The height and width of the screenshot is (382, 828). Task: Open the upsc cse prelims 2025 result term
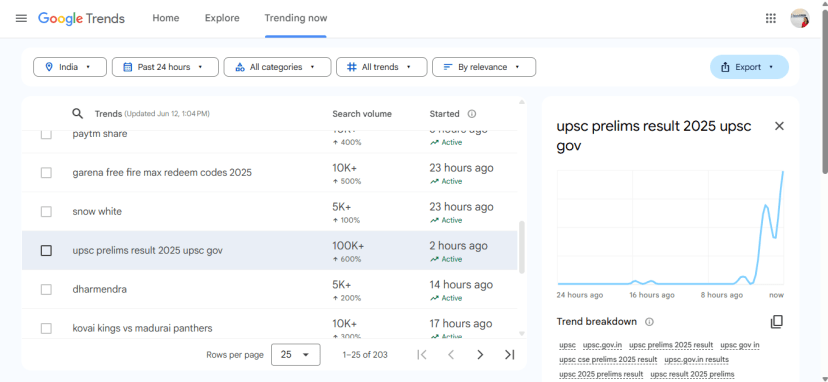point(608,359)
